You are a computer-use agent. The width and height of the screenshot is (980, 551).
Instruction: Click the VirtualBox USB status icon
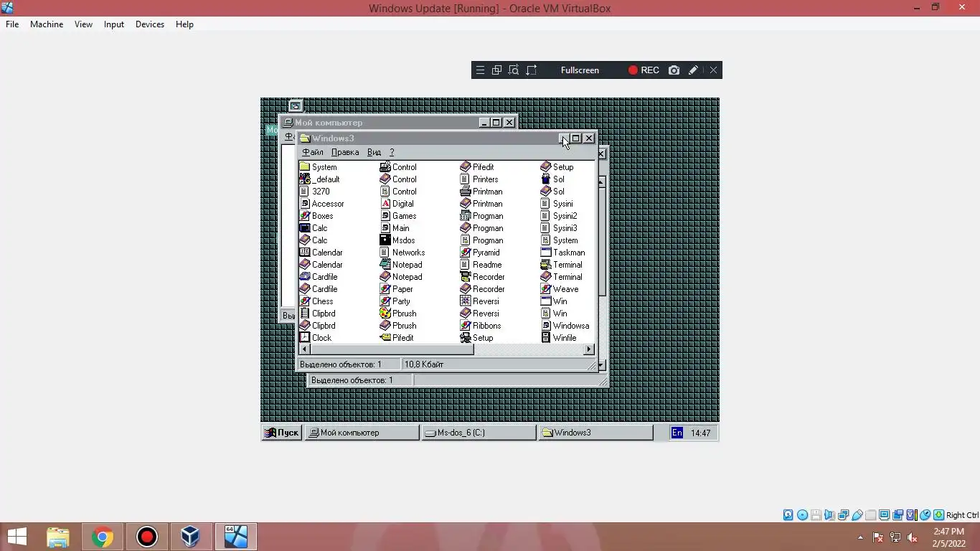pyautogui.click(x=857, y=515)
